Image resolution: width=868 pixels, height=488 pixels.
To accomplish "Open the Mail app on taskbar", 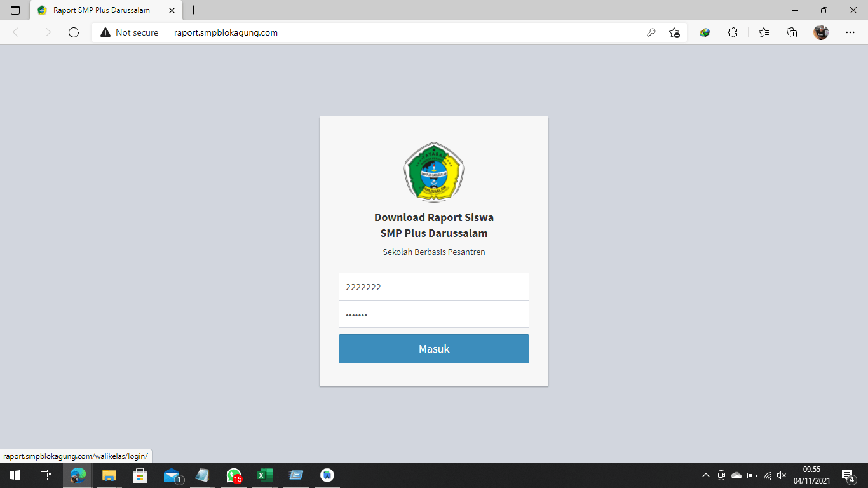I will pyautogui.click(x=172, y=475).
